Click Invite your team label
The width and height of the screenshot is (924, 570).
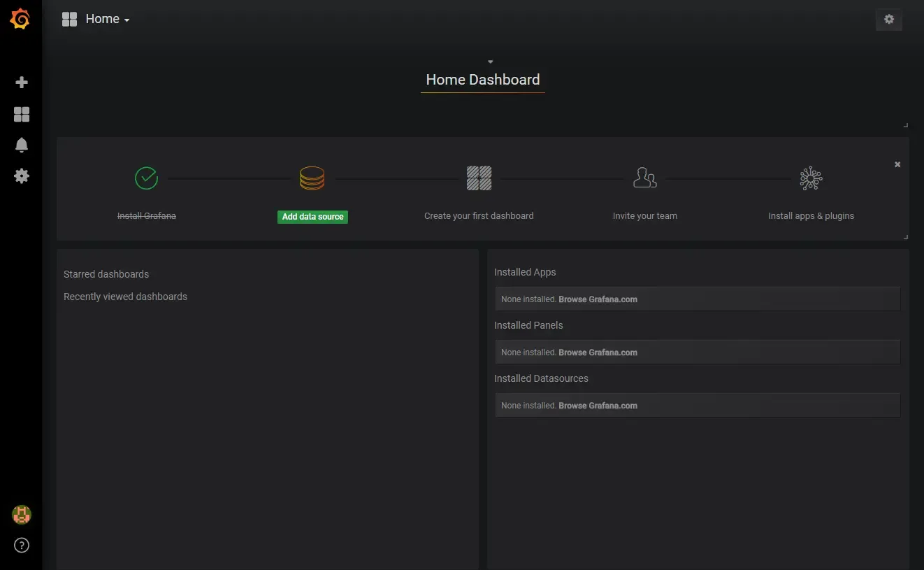[x=645, y=216]
